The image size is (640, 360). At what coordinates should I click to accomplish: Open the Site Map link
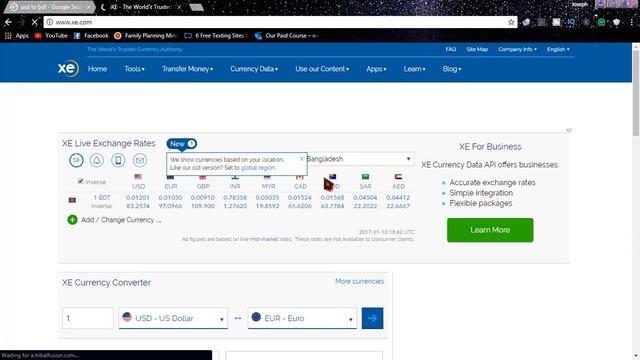477,49
